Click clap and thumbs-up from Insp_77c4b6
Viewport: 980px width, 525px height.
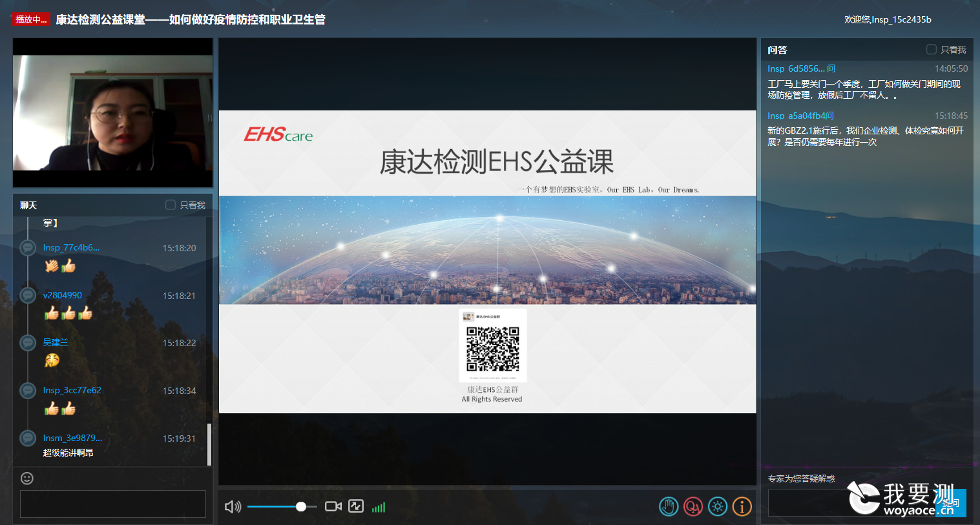tap(60, 265)
